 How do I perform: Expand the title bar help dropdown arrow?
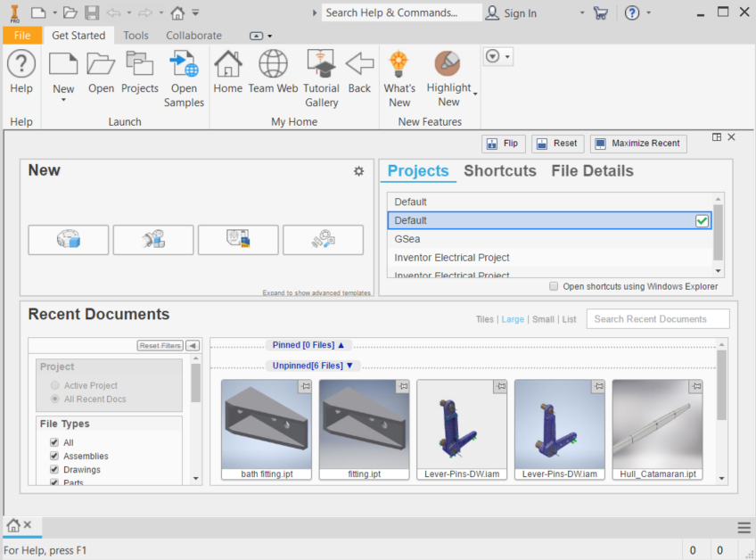[648, 13]
